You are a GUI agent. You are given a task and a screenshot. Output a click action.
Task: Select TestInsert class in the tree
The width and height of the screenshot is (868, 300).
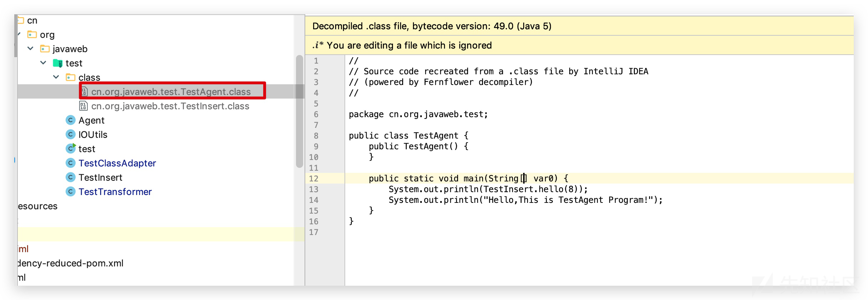point(101,177)
